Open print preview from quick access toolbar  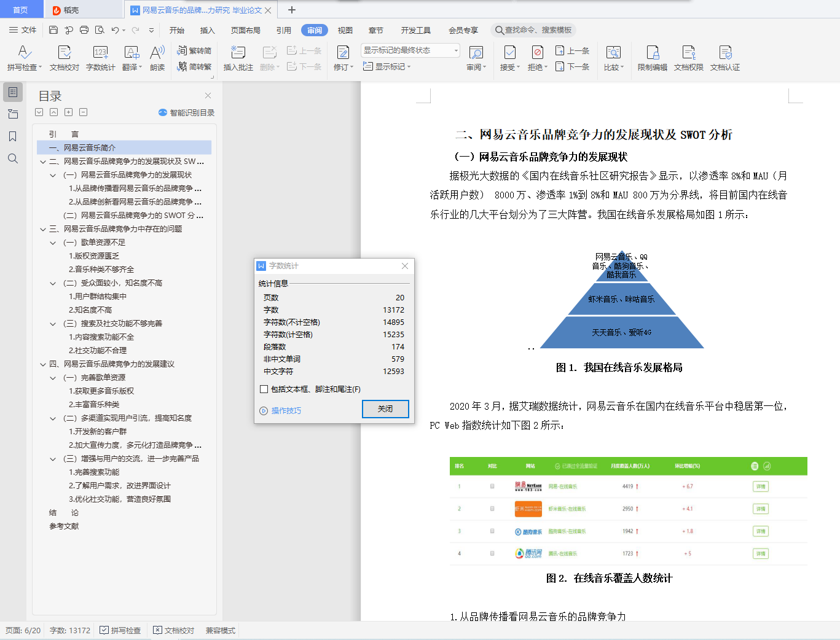coord(99,30)
